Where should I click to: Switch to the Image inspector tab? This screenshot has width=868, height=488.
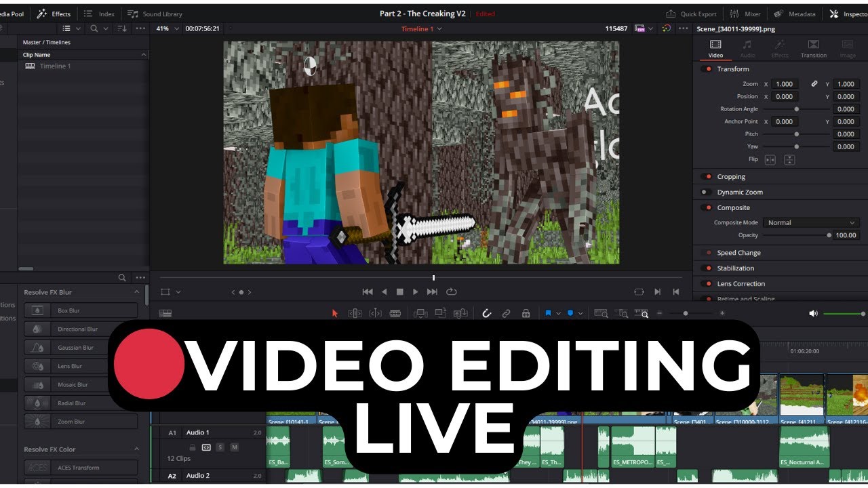848,49
